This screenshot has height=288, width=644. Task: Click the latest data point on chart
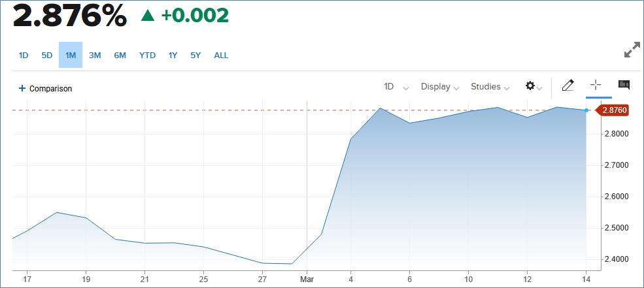tap(586, 110)
